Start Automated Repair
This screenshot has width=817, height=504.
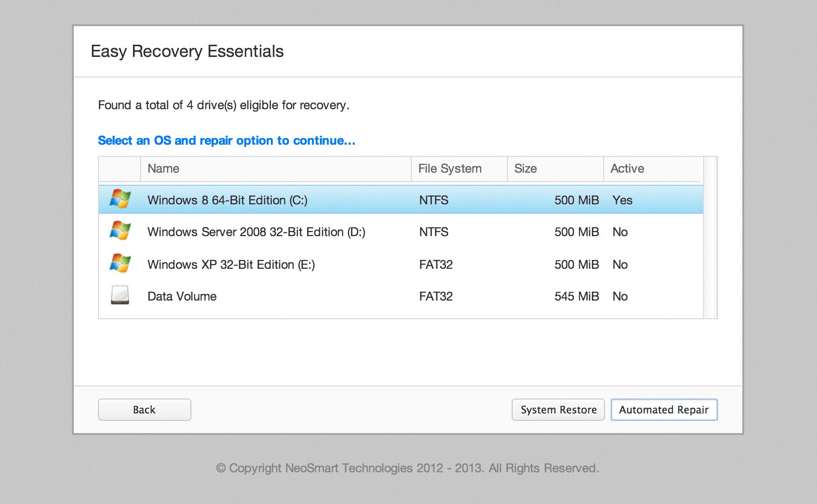click(x=664, y=410)
